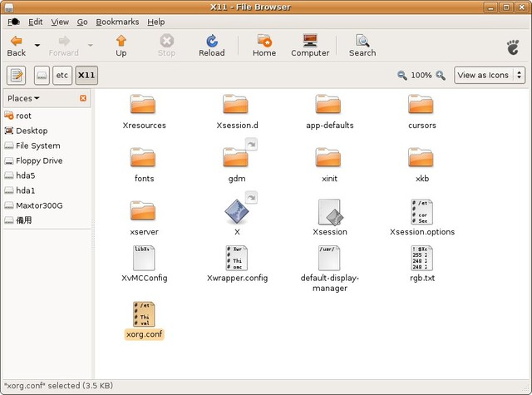The height and width of the screenshot is (395, 532).
Task: Zoom out with the magnifier minus
Action: point(402,75)
